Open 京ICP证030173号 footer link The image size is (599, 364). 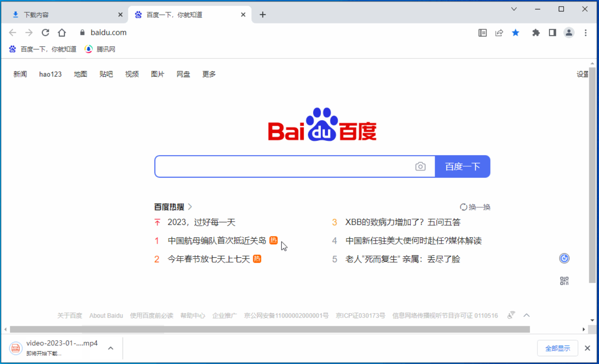click(x=360, y=316)
